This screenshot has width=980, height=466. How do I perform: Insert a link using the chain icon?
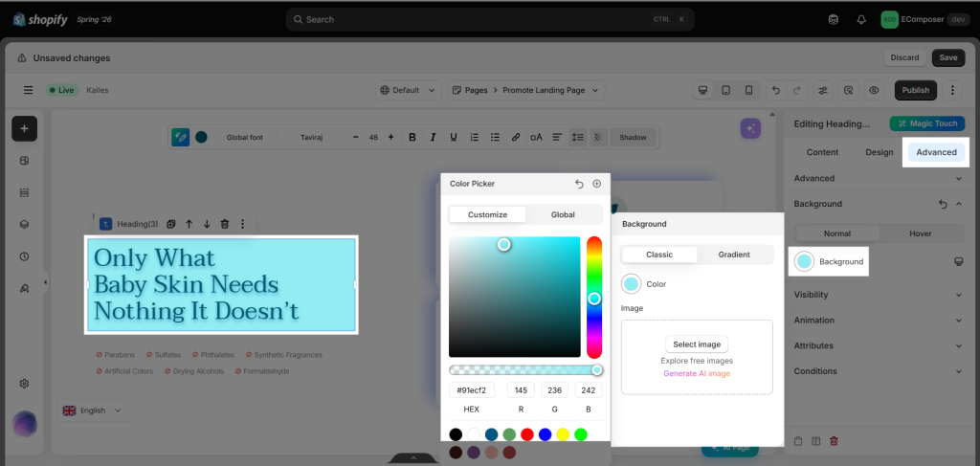coord(516,138)
